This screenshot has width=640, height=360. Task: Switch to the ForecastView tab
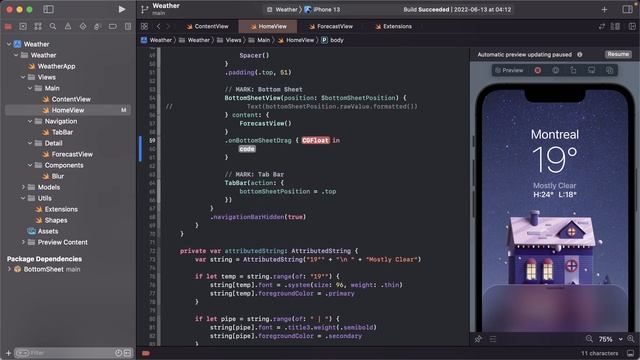pyautogui.click(x=331, y=26)
